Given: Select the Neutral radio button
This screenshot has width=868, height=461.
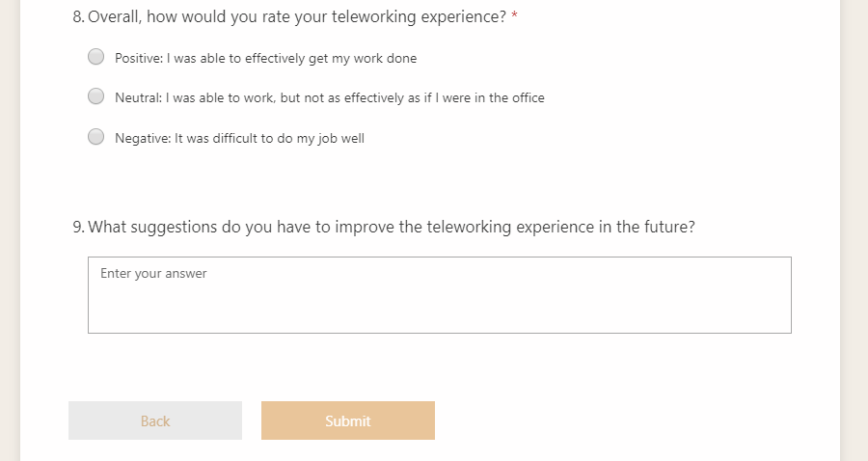Looking at the screenshot, I should [x=96, y=96].
